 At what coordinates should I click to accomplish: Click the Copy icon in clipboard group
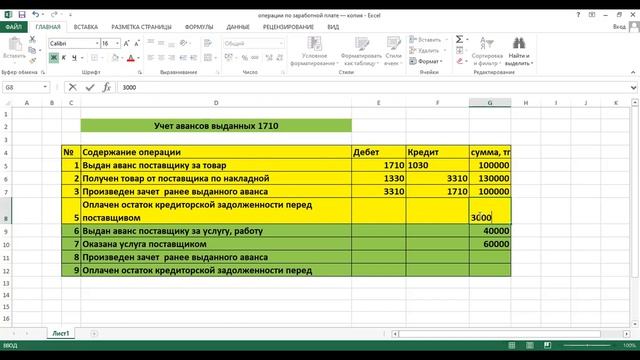click(32, 50)
